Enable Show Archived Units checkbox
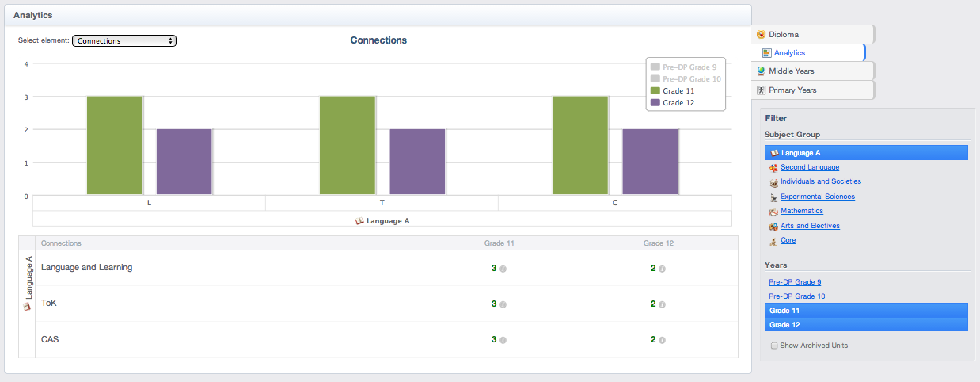The image size is (980, 382). (x=774, y=346)
